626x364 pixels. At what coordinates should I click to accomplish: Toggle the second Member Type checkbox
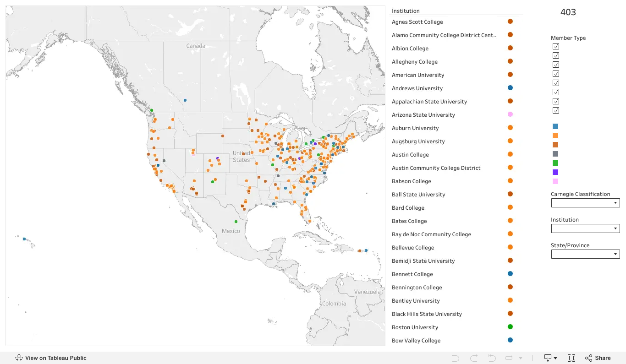(x=556, y=55)
